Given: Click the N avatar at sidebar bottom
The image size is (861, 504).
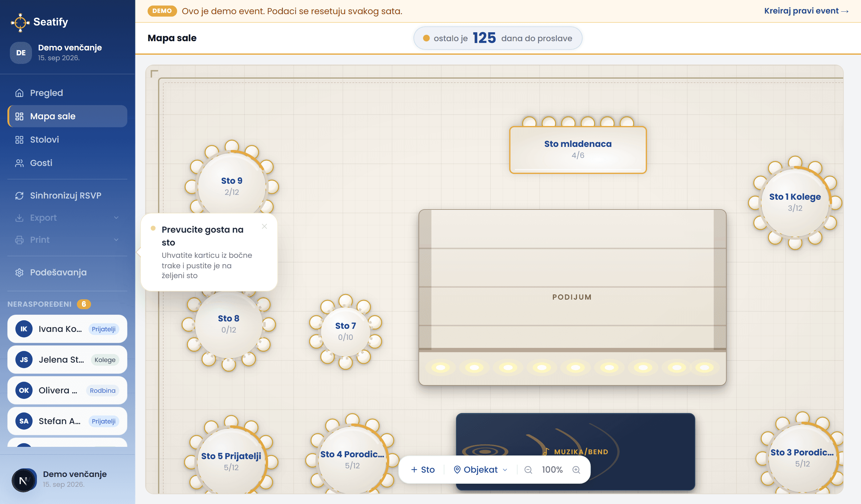Looking at the screenshot, I should coord(24,480).
